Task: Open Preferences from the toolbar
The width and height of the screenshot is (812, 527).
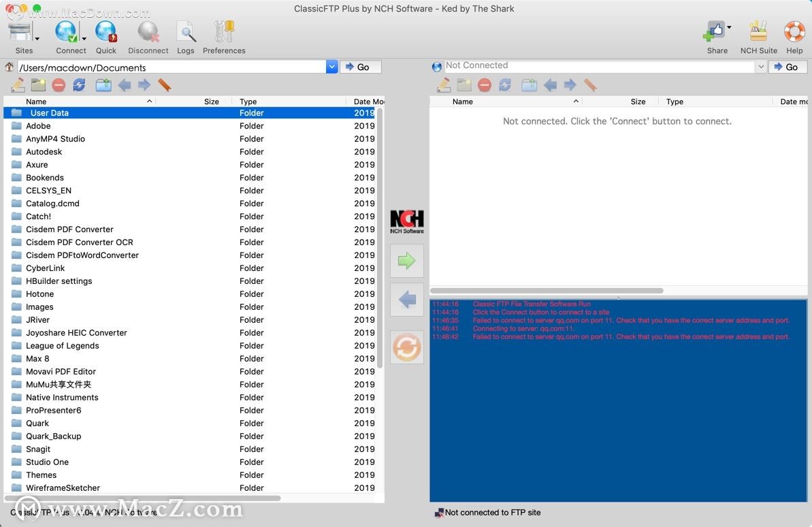Action: 224,32
